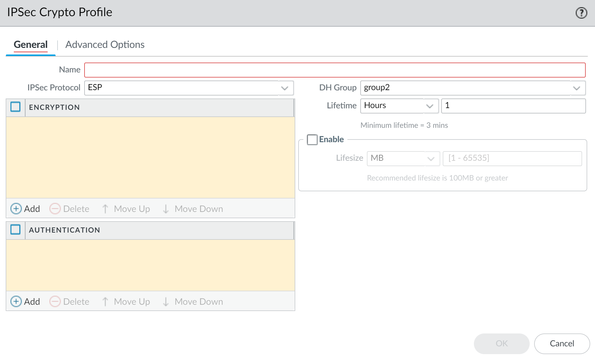Screen dimensions: 595x364
Task: Click Delete minus icon under Authentication
Action: 55,301
